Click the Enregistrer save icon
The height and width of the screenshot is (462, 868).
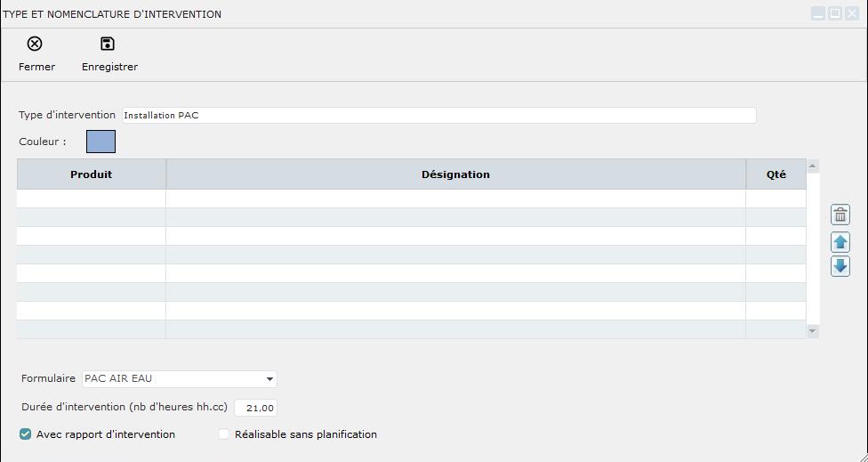(x=108, y=45)
